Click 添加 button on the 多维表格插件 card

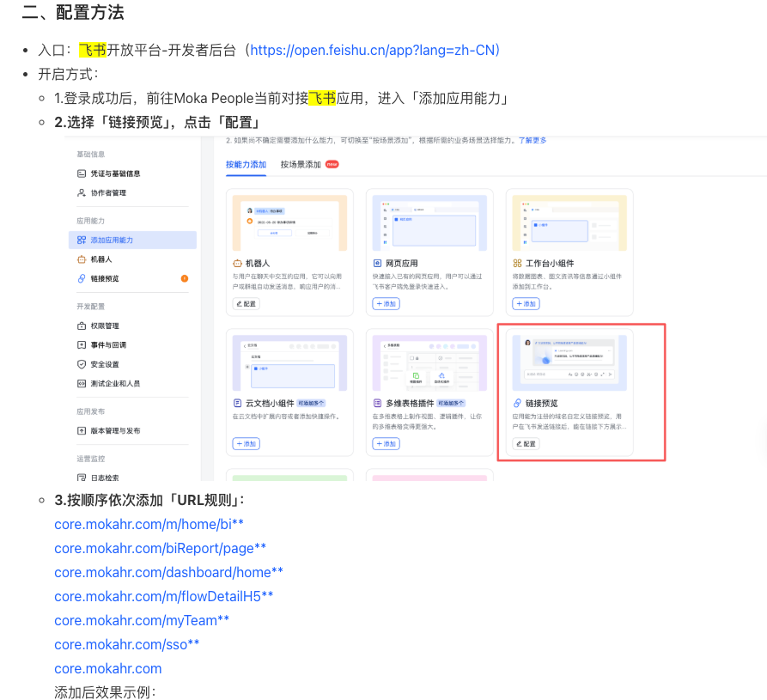pyautogui.click(x=386, y=444)
